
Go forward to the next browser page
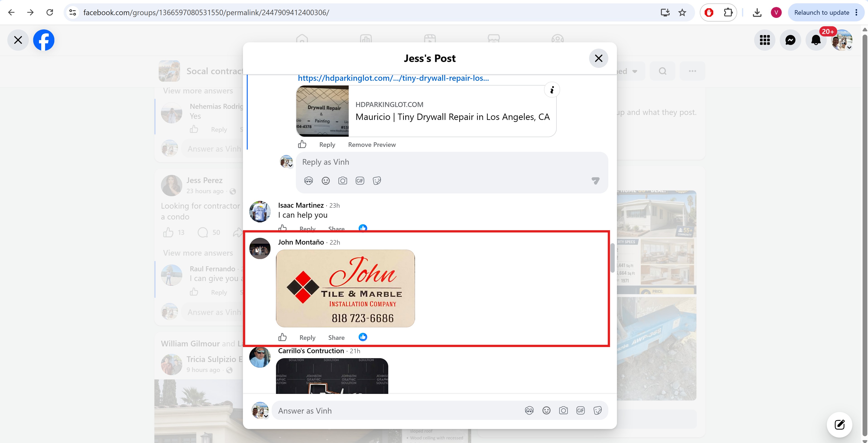pyautogui.click(x=30, y=12)
